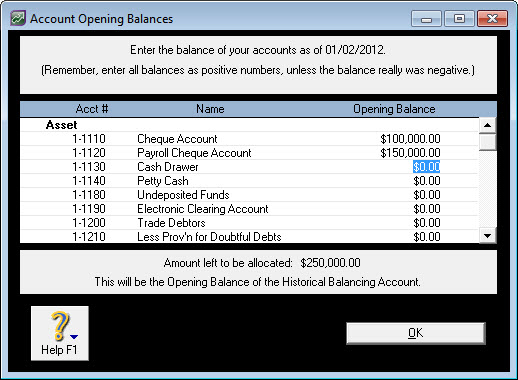Close the Account Opening Balances window

(x=492, y=19)
